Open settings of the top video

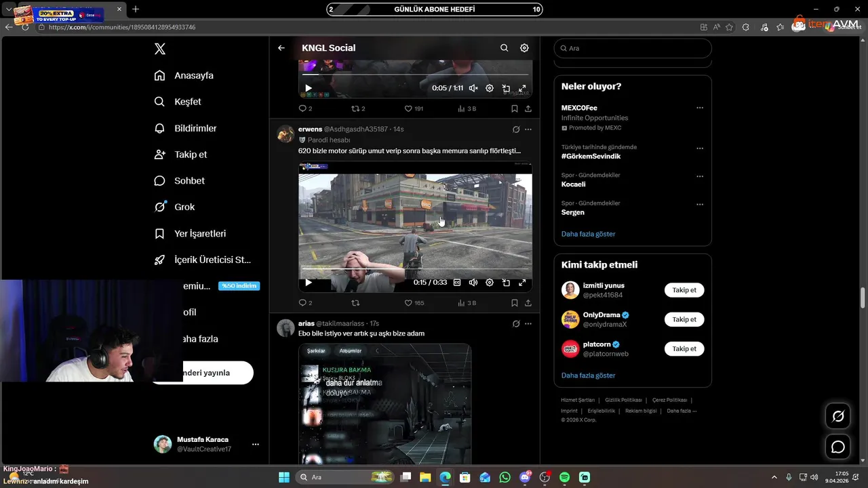490,88
